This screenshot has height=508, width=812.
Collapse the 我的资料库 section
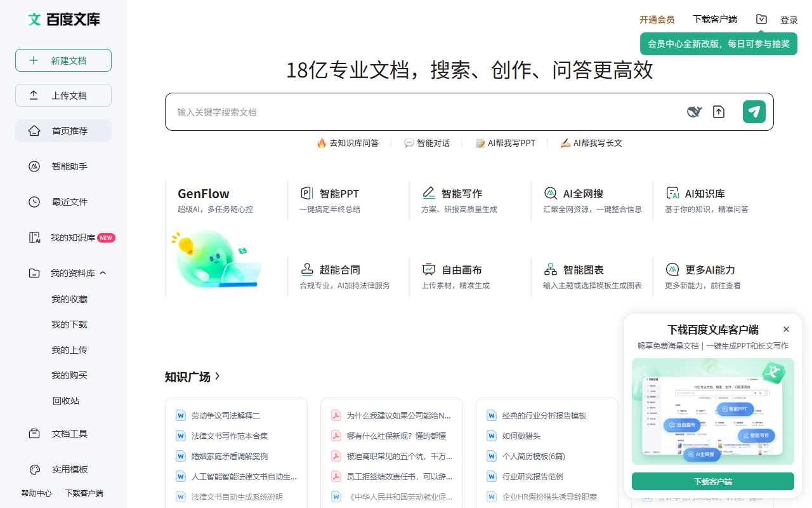[102, 272]
